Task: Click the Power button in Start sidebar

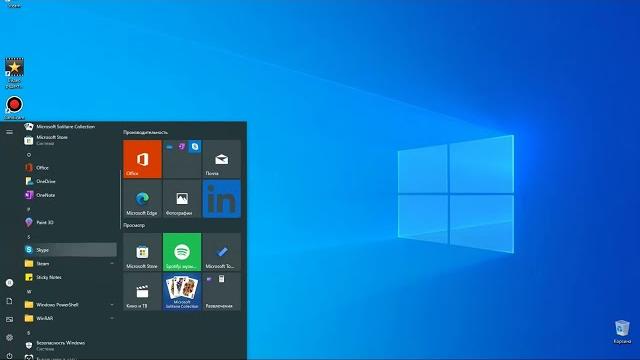Action: (x=9, y=356)
